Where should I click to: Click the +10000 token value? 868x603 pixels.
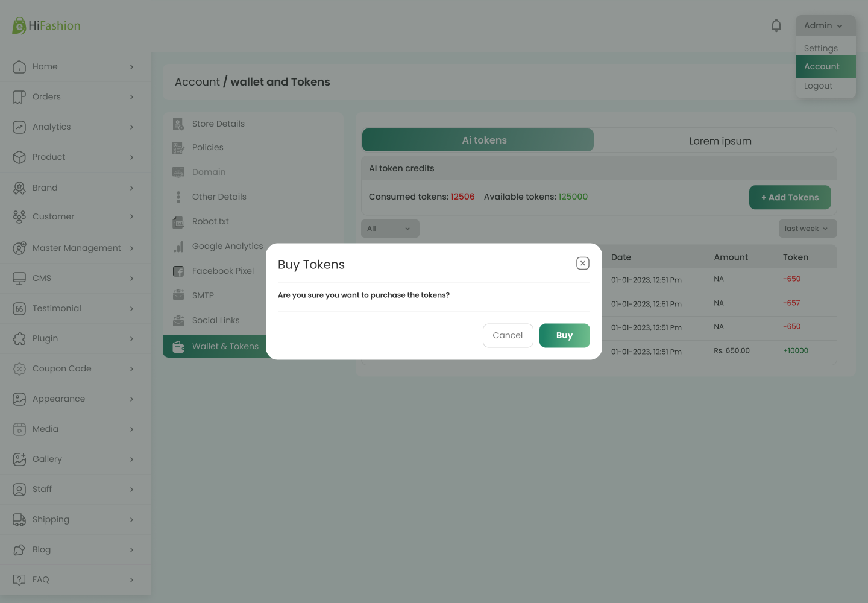coord(796,350)
